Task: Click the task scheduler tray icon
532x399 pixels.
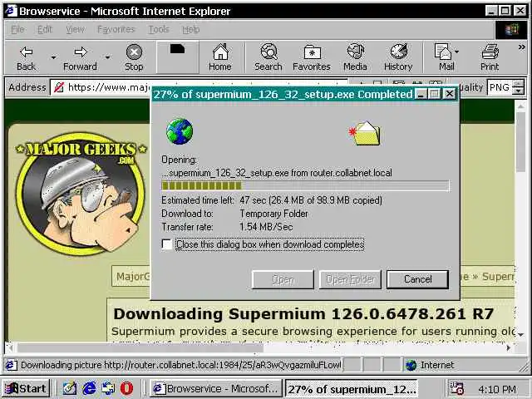Action: [x=456, y=388]
